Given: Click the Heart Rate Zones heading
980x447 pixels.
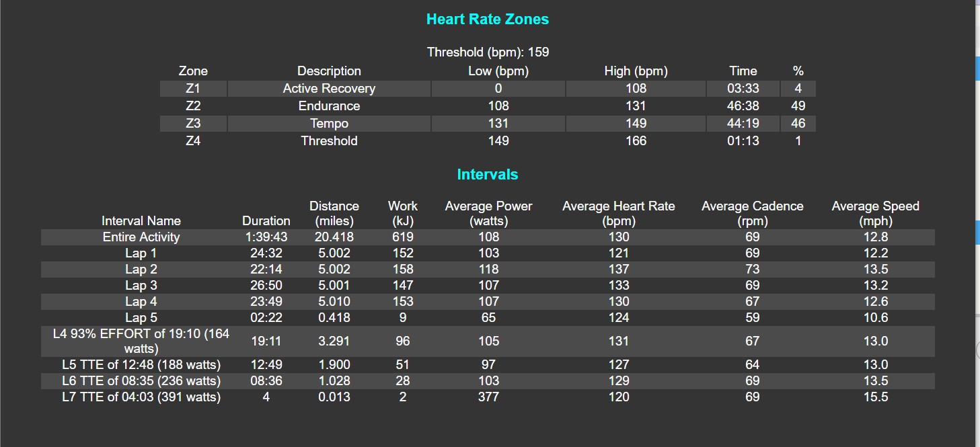Looking at the screenshot, I should click(x=488, y=19).
